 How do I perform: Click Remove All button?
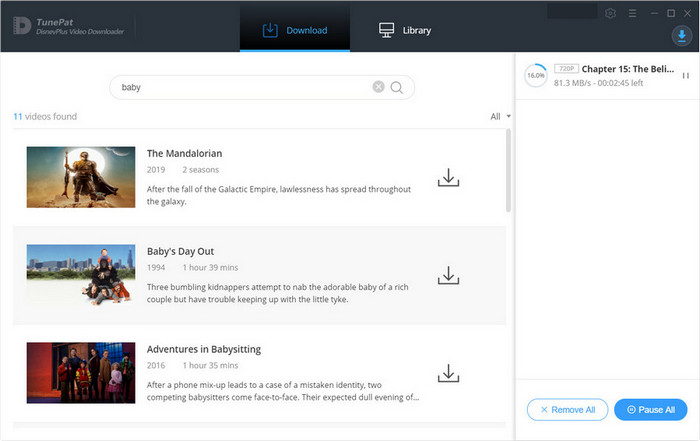(567, 409)
